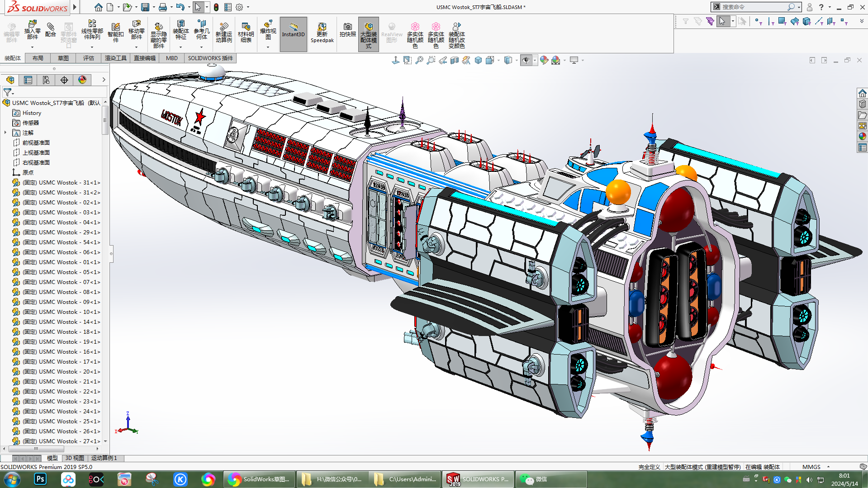Select the 前视基准面 plane in tree
This screenshot has width=868, height=488.
32,143
